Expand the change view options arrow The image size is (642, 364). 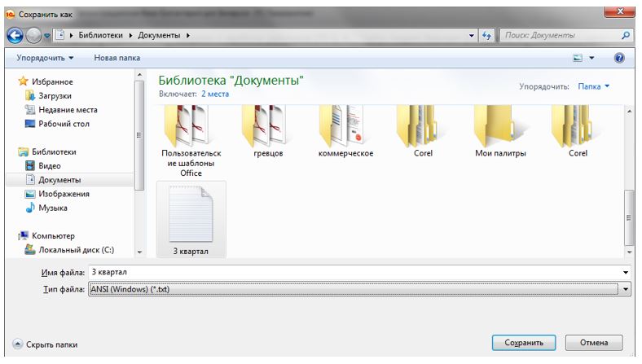click(x=592, y=58)
